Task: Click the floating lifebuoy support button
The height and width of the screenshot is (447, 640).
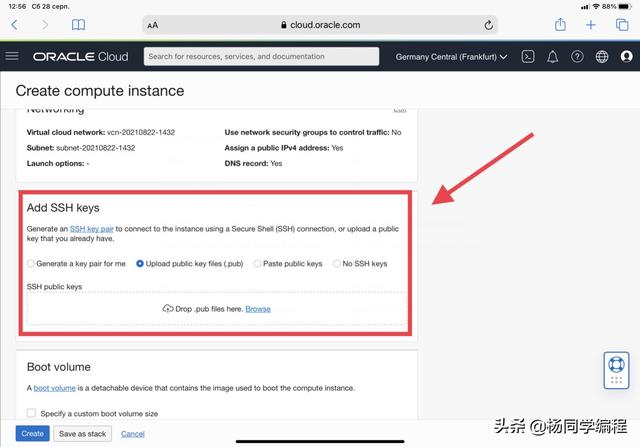Action: tap(615, 369)
